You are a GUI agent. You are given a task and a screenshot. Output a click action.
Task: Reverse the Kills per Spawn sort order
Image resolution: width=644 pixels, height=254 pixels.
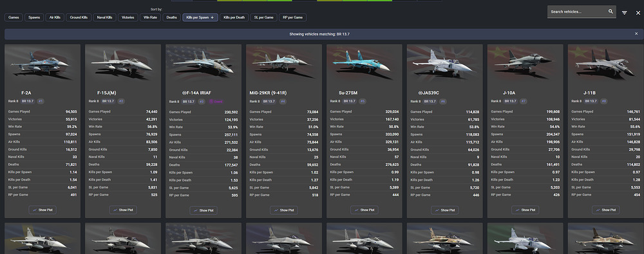pos(200,17)
